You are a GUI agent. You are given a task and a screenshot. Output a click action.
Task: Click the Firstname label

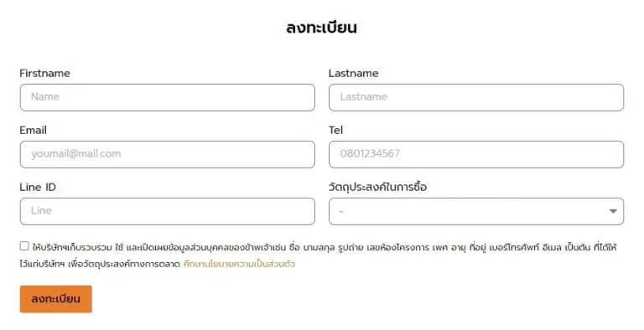point(44,73)
